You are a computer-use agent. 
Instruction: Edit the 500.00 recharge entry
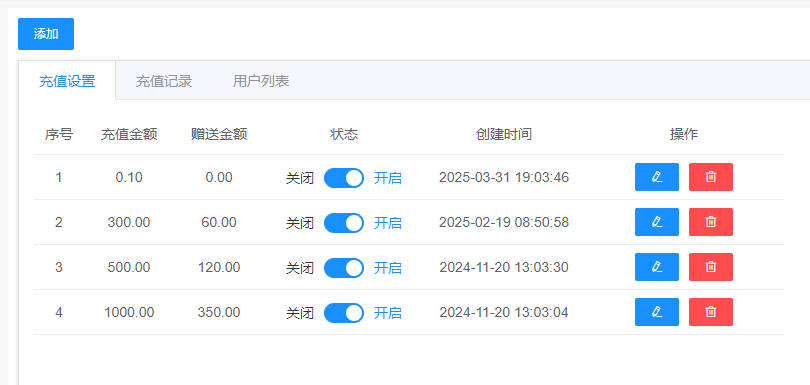[657, 267]
